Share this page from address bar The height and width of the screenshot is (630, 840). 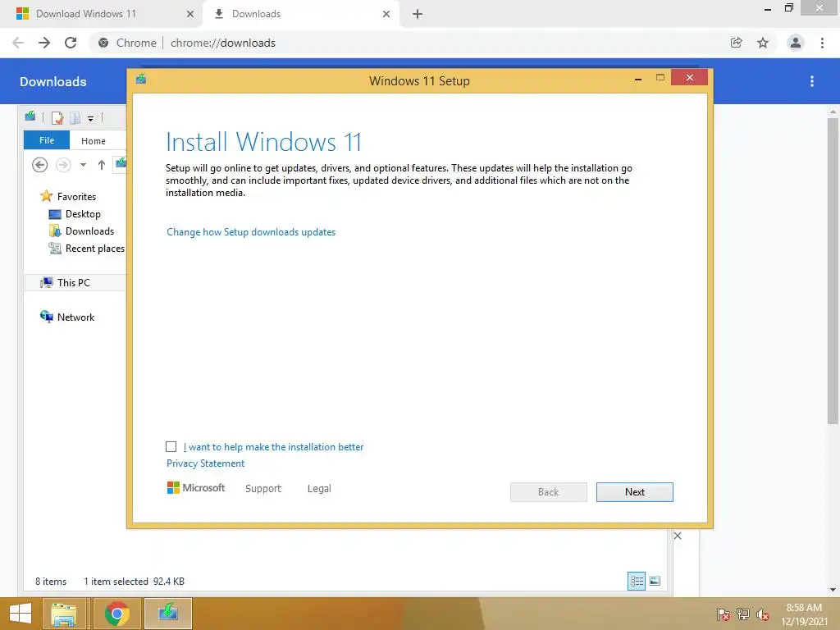click(737, 43)
